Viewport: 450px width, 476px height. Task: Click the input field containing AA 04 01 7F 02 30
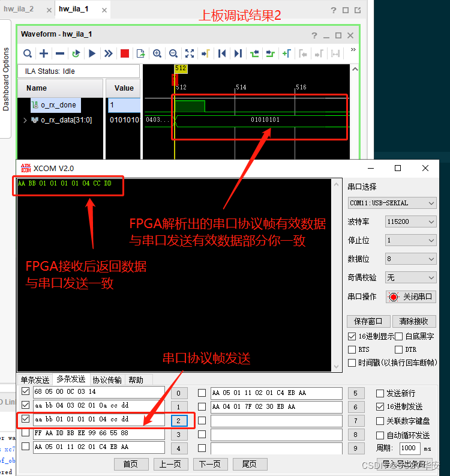click(x=277, y=407)
